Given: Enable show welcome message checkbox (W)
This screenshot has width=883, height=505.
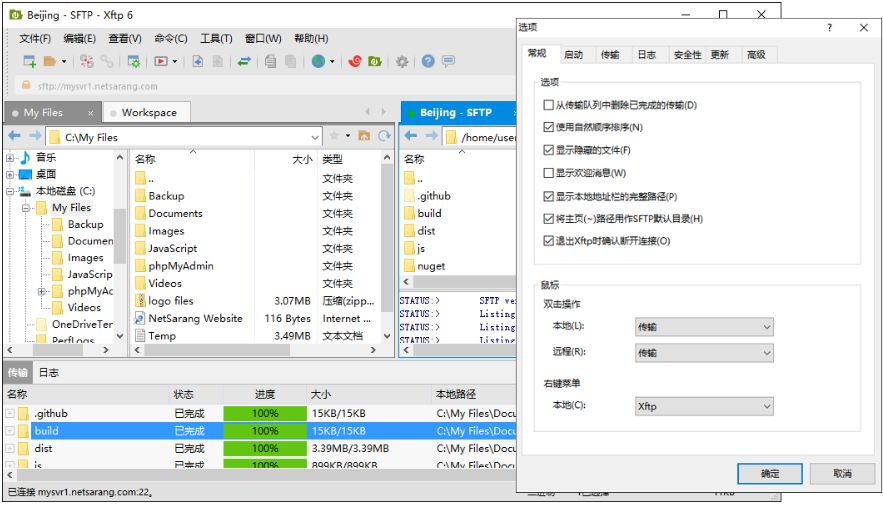Looking at the screenshot, I should [548, 173].
